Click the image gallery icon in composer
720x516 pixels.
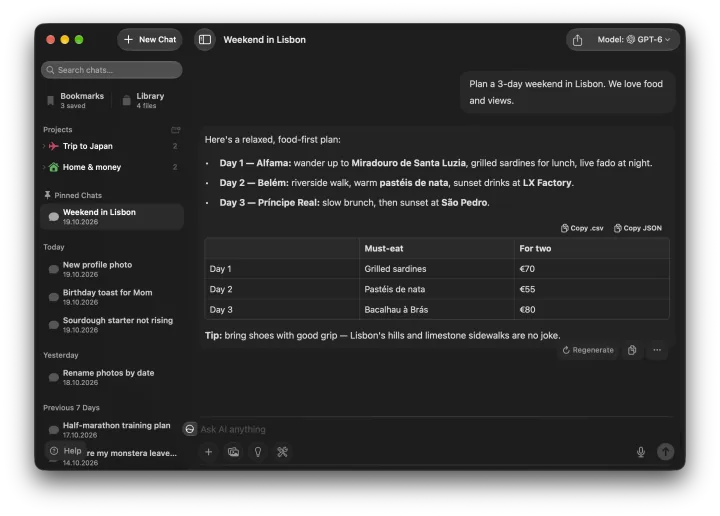(x=233, y=452)
